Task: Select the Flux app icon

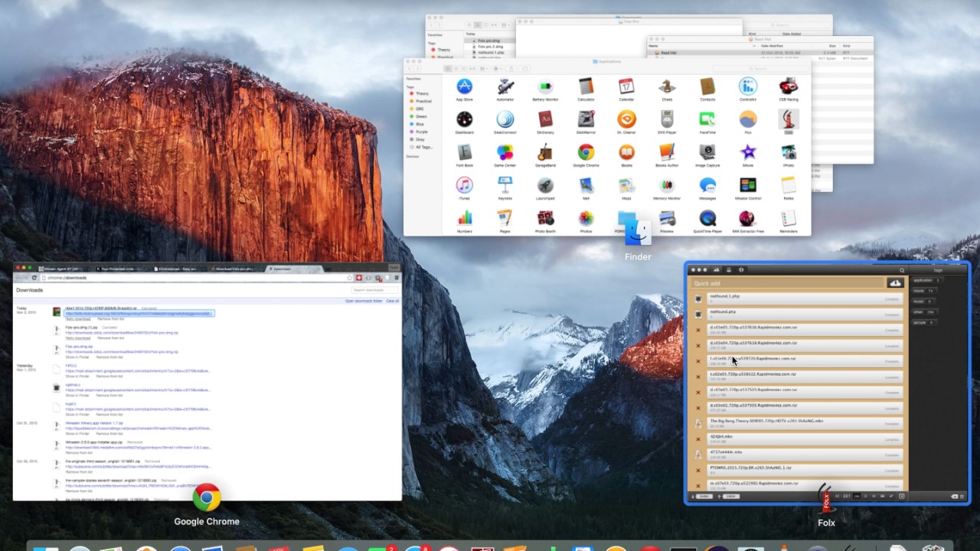Action: pos(748,119)
